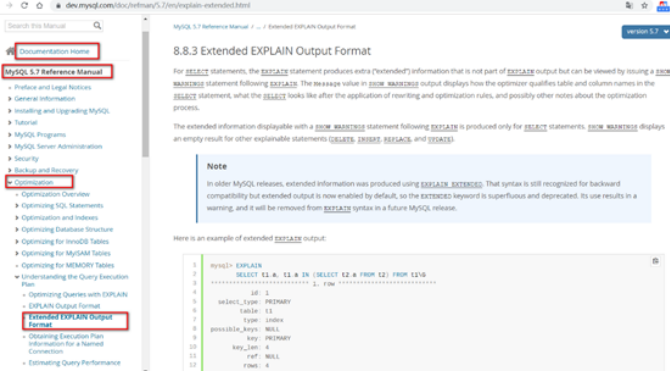Expand Optimizing for InnoDB Tables arrow
670x371 pixels.
[17, 241]
